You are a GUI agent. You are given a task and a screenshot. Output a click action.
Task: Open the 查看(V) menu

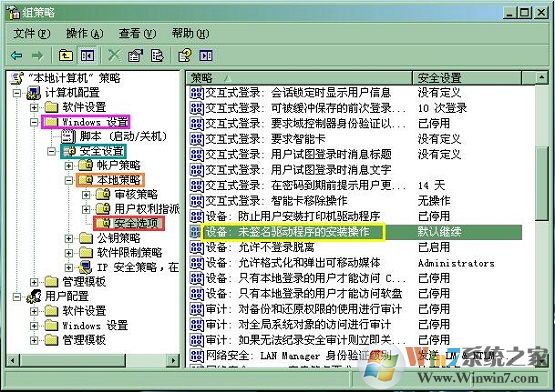pos(137,34)
